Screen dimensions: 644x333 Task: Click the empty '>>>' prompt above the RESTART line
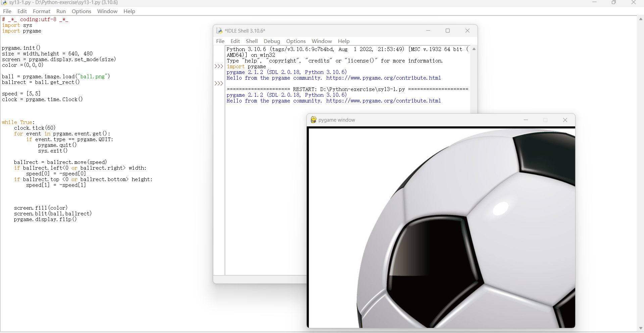(219, 83)
